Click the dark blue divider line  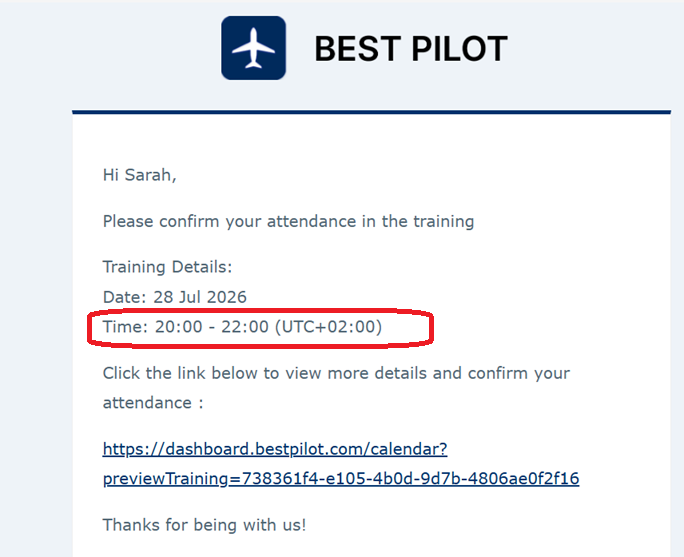click(x=371, y=113)
